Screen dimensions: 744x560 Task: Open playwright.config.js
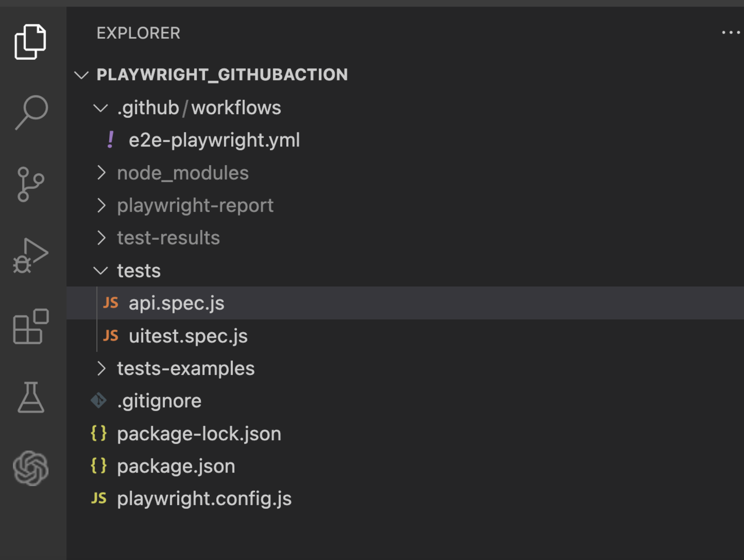click(x=204, y=499)
